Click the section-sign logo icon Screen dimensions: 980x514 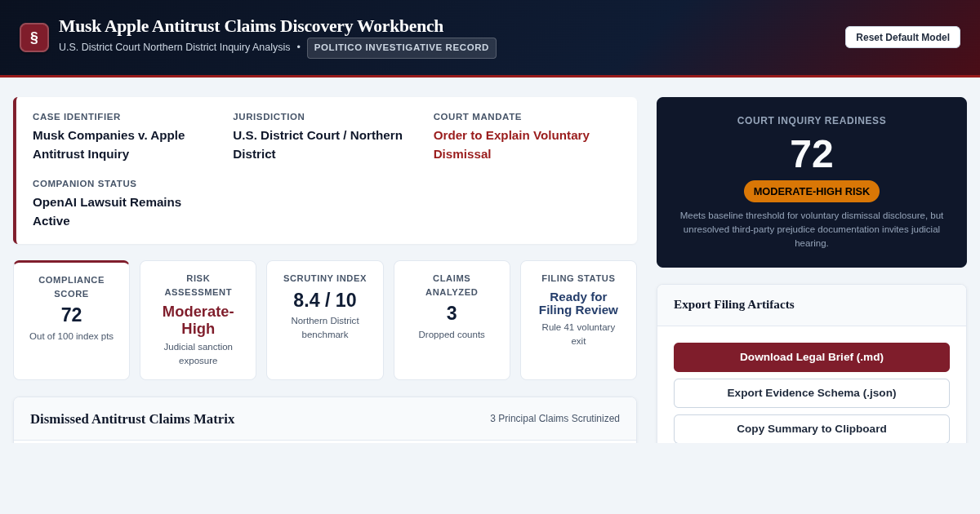[34, 38]
